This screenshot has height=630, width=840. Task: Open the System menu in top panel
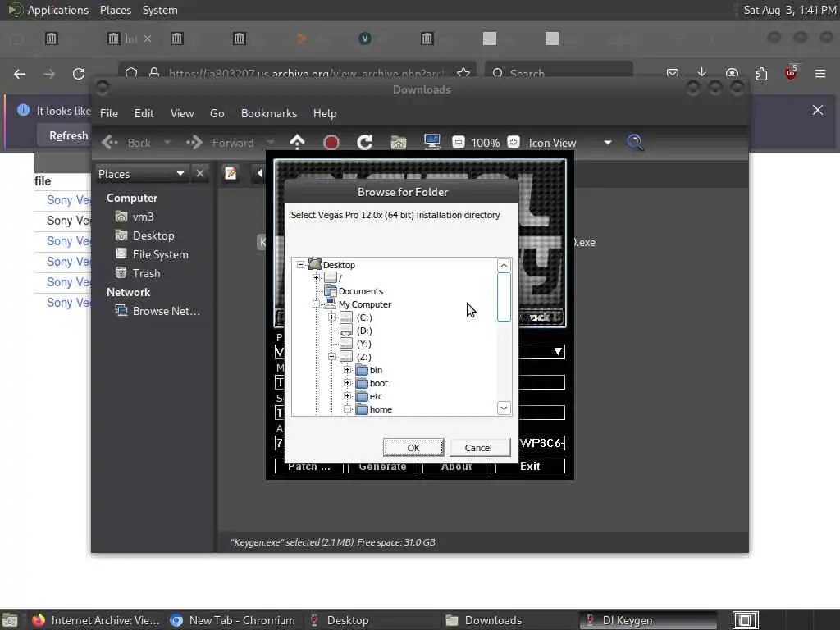(x=160, y=10)
